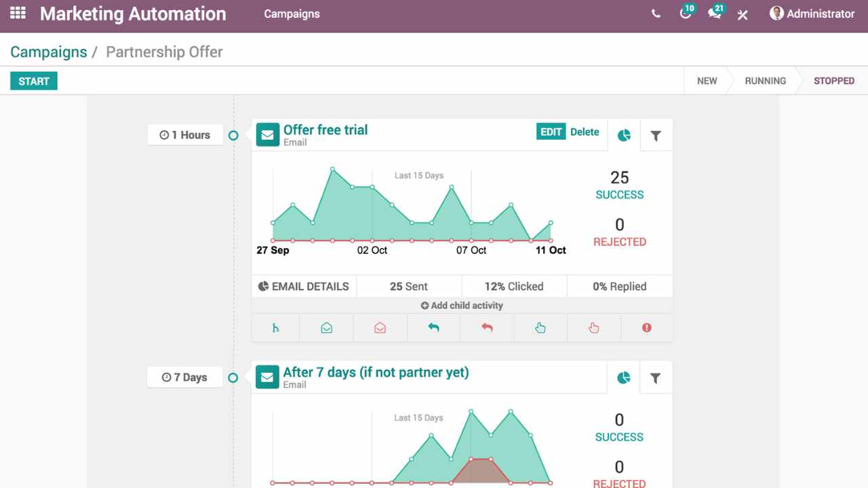Add another activity child (branch icon)

(275, 328)
